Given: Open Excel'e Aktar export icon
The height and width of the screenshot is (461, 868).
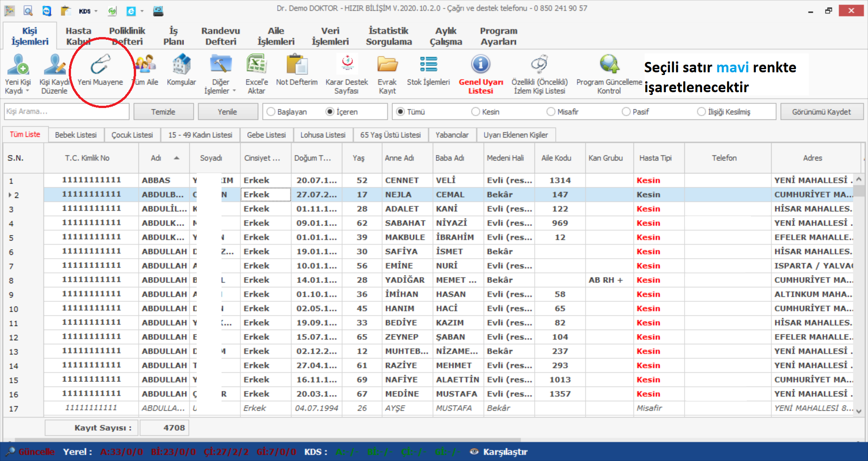Looking at the screenshot, I should (x=256, y=65).
